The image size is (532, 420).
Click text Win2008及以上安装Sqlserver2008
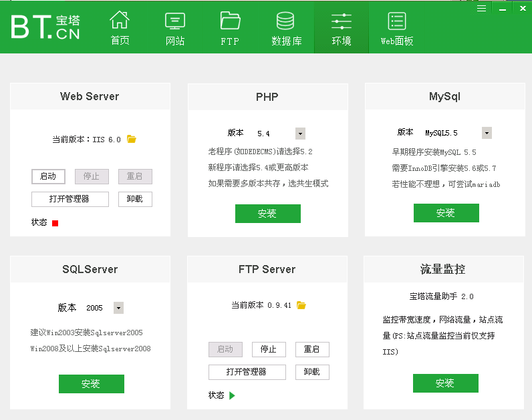(91, 349)
